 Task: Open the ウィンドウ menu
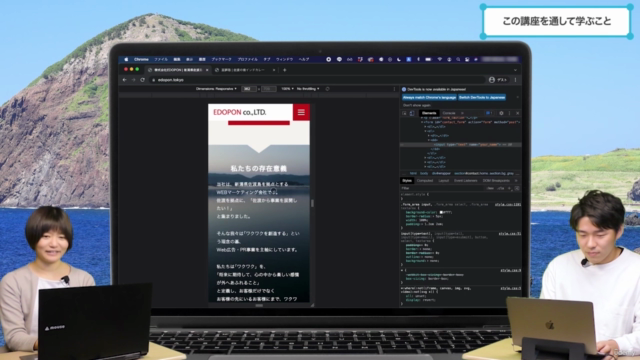(x=284, y=59)
